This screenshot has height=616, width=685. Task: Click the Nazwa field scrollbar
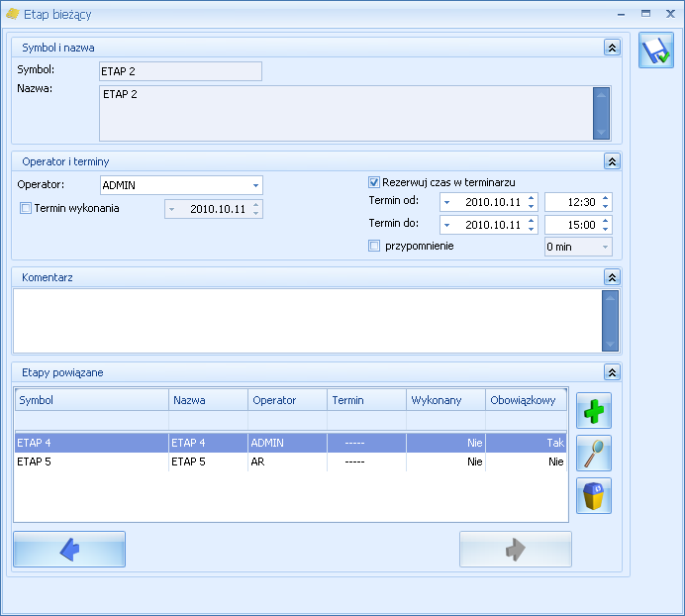point(601,113)
